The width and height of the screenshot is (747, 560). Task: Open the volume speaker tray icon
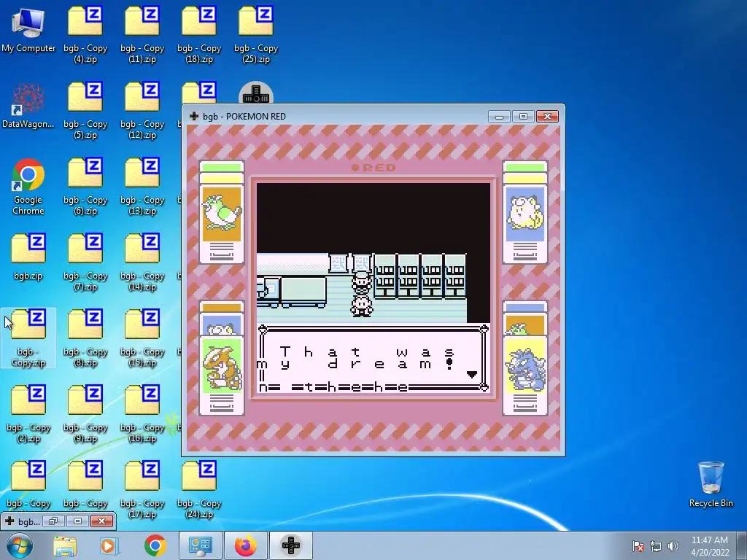tap(673, 546)
